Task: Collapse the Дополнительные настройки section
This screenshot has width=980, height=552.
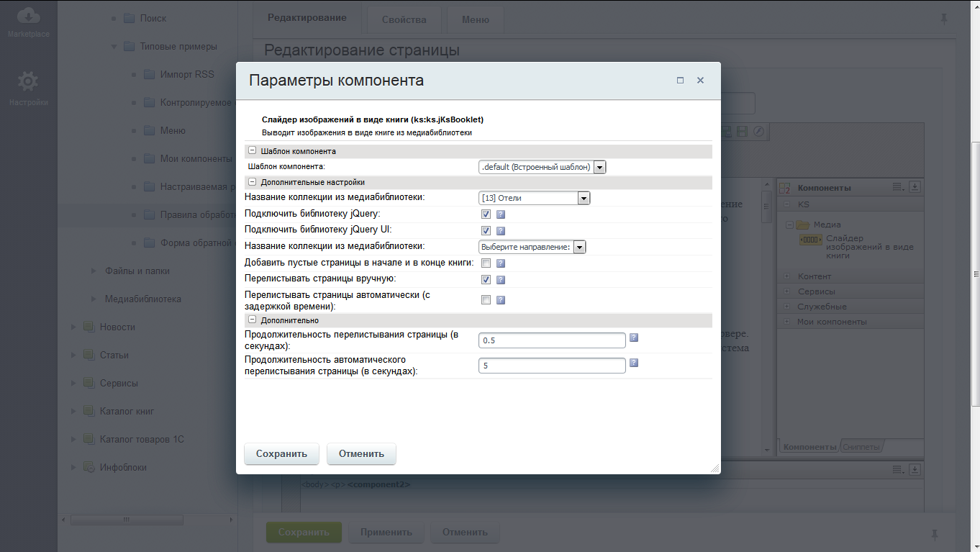Action: [252, 182]
